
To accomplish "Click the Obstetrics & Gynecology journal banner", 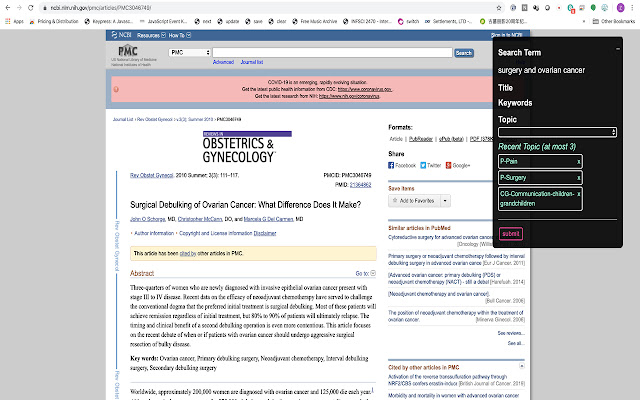I will [x=247, y=147].
